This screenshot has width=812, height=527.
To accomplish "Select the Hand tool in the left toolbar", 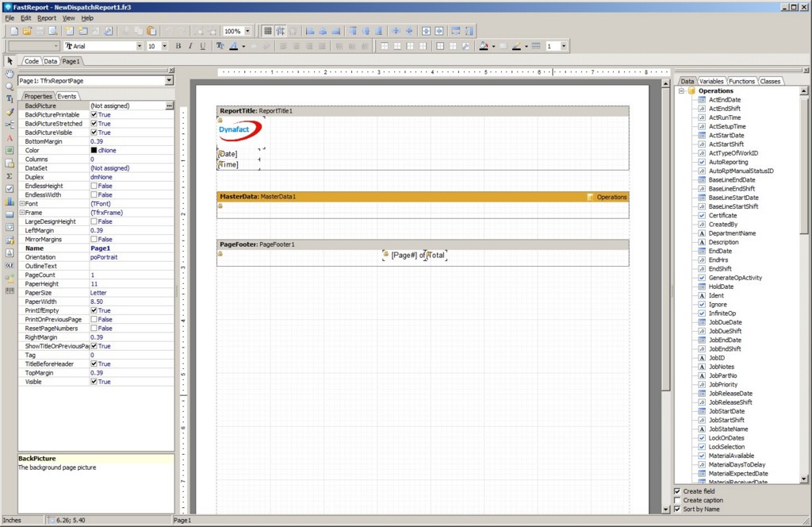I will [10, 74].
